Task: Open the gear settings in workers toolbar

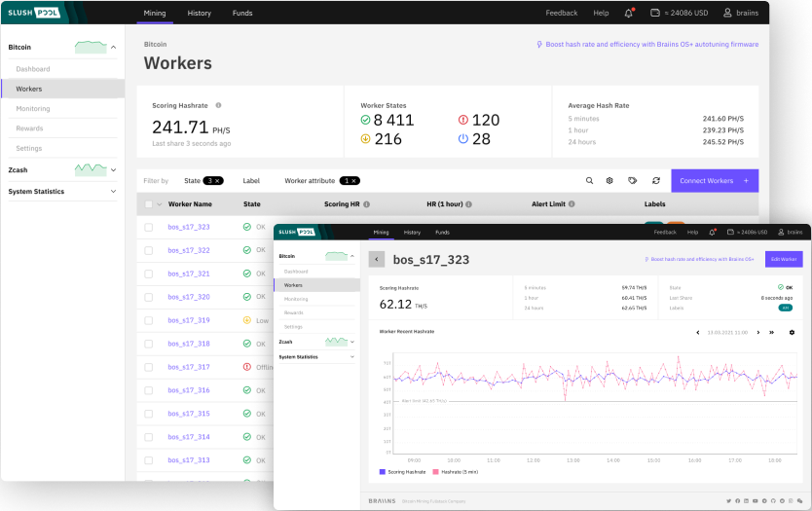Action: [609, 181]
